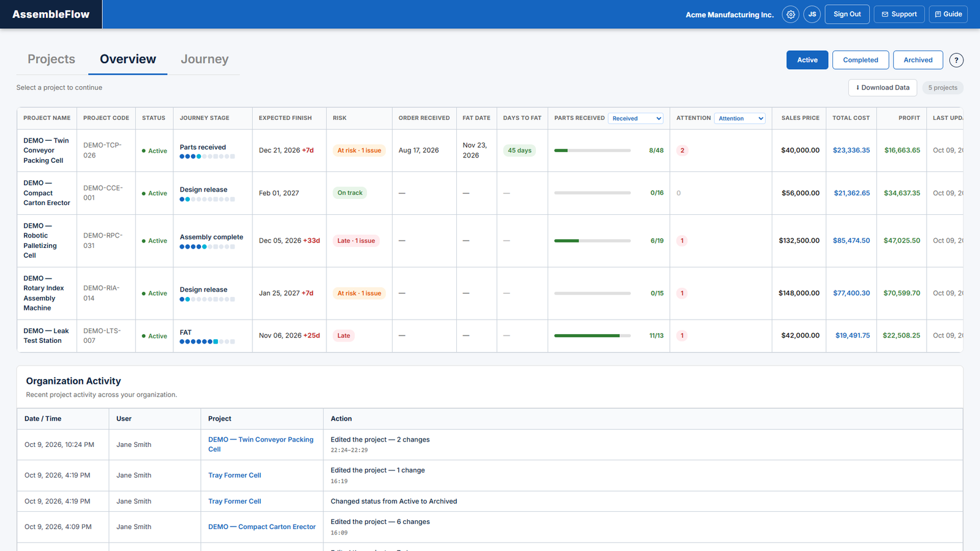The height and width of the screenshot is (551, 980).
Task: Click the FAT journey stage dots
Action: [207, 342]
